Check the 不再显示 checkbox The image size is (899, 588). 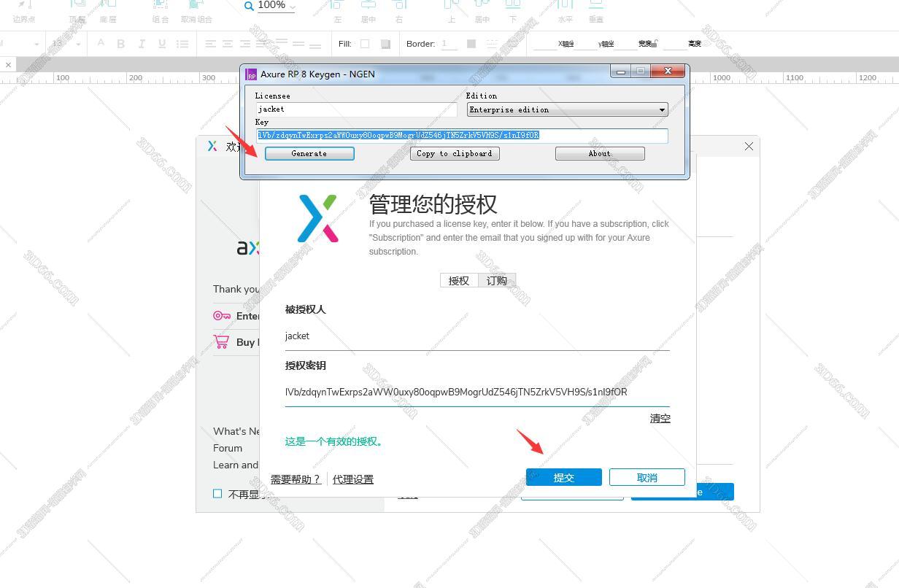[x=217, y=494]
